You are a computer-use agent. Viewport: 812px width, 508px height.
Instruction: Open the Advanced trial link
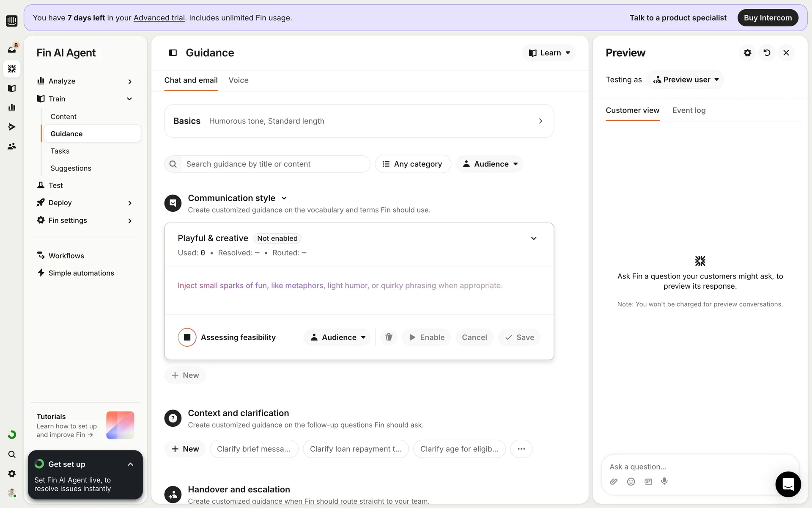pyautogui.click(x=159, y=18)
